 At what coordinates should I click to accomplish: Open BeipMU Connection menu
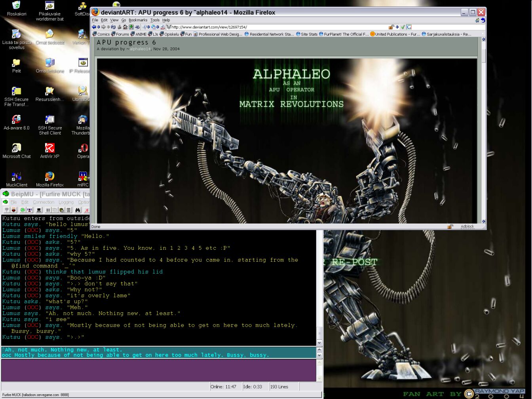pos(44,202)
